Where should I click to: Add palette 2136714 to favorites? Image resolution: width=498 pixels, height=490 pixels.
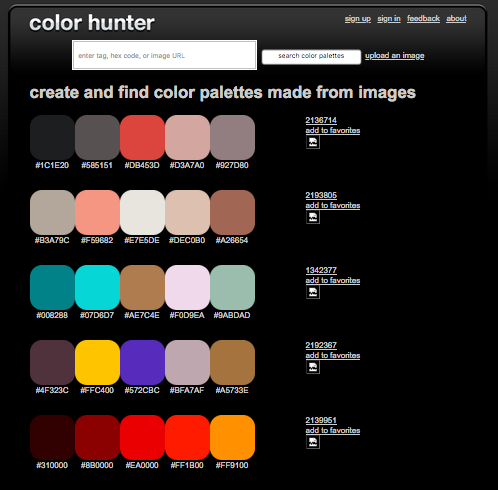(x=333, y=130)
